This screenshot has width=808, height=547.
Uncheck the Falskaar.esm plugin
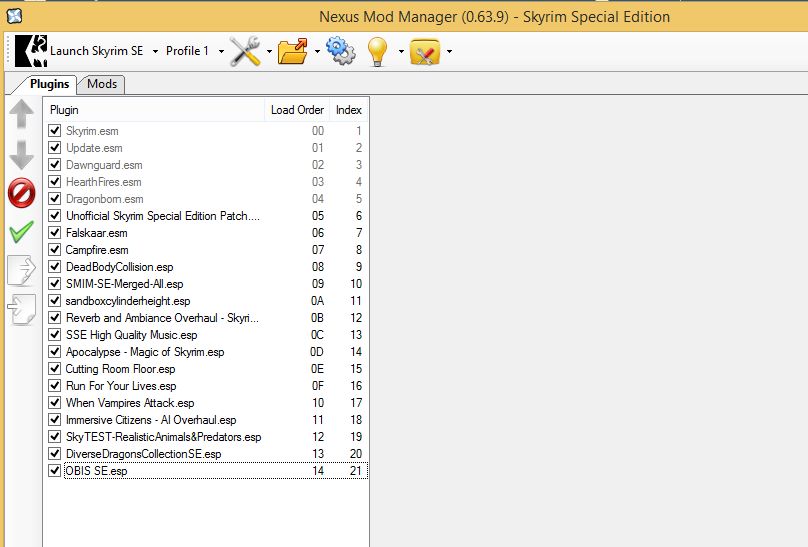click(55, 233)
